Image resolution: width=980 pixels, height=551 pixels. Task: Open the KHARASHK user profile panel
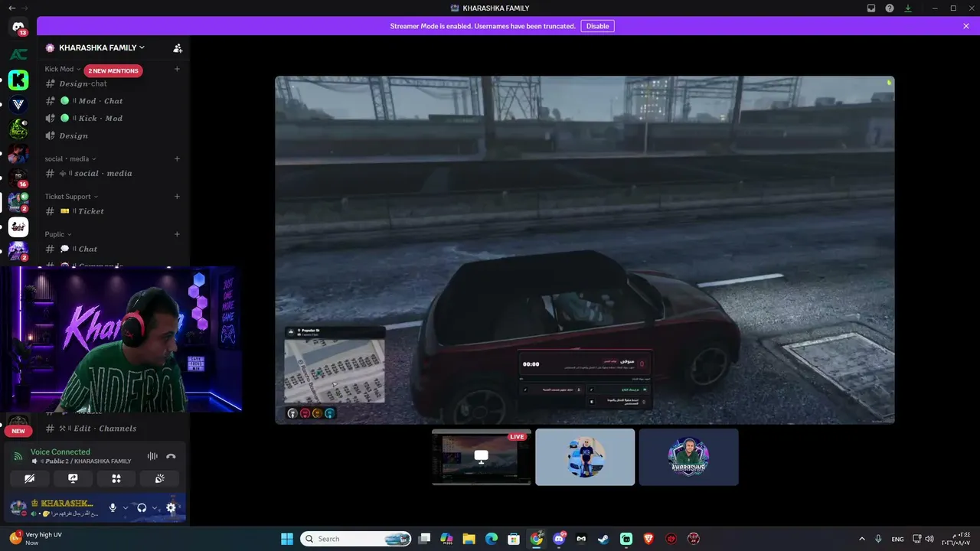pos(55,507)
